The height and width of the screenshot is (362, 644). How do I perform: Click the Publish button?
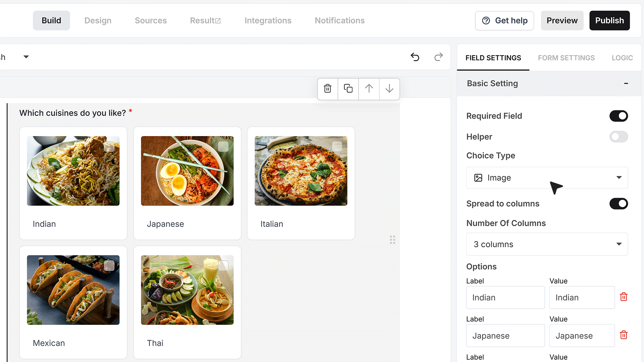click(x=609, y=20)
